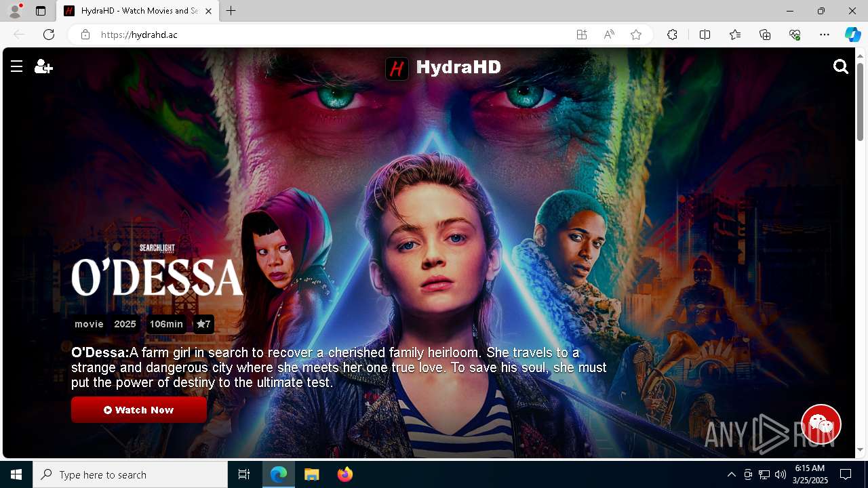The height and width of the screenshot is (488, 868).
Task: Click the add user sign-up icon
Action: point(43,66)
